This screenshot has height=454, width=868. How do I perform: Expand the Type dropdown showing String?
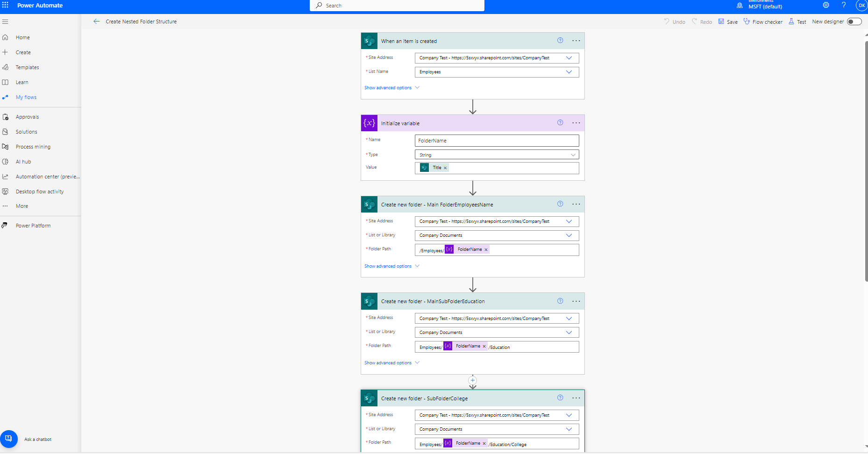point(573,155)
